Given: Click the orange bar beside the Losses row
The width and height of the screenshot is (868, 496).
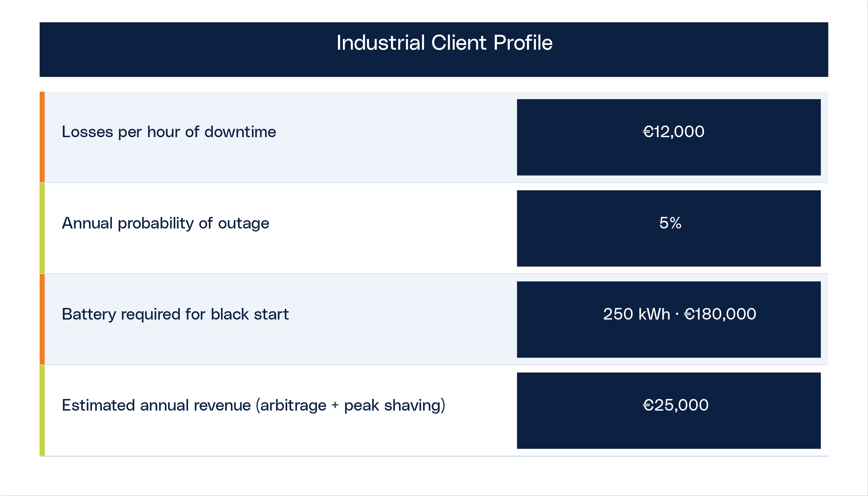Looking at the screenshot, I should point(42,137).
